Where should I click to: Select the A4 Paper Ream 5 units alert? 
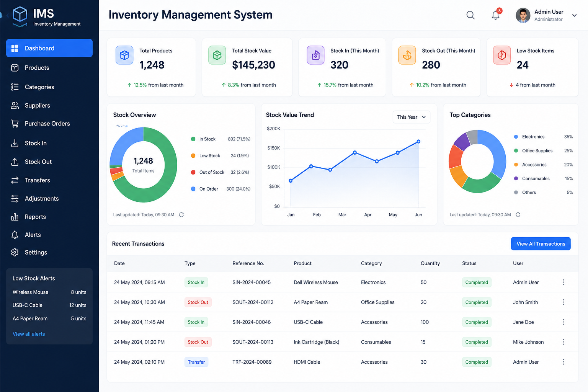pos(49,318)
